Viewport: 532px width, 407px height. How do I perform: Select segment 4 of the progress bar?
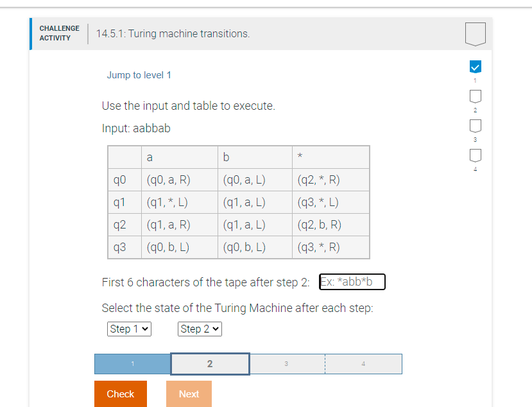363,363
